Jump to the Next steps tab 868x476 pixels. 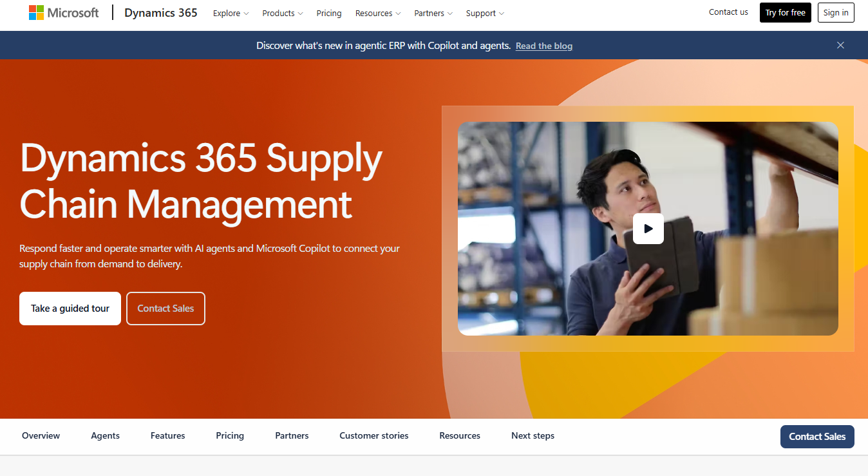click(x=533, y=436)
